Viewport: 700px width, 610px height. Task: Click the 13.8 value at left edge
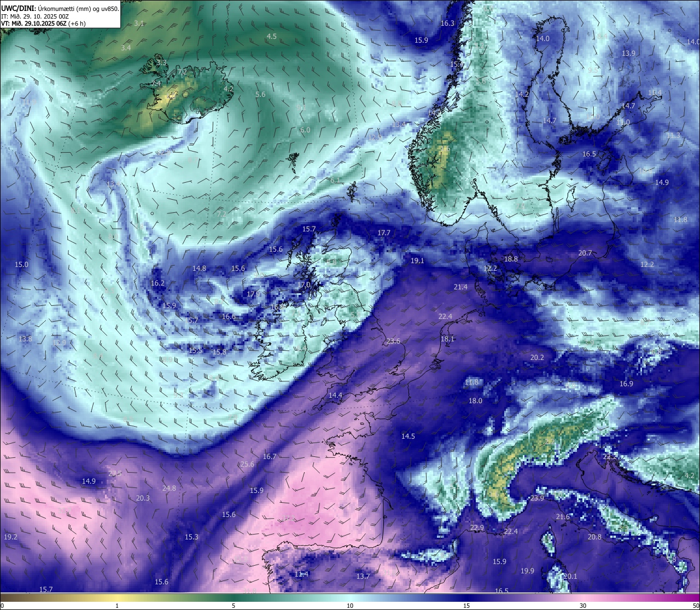click(x=25, y=339)
